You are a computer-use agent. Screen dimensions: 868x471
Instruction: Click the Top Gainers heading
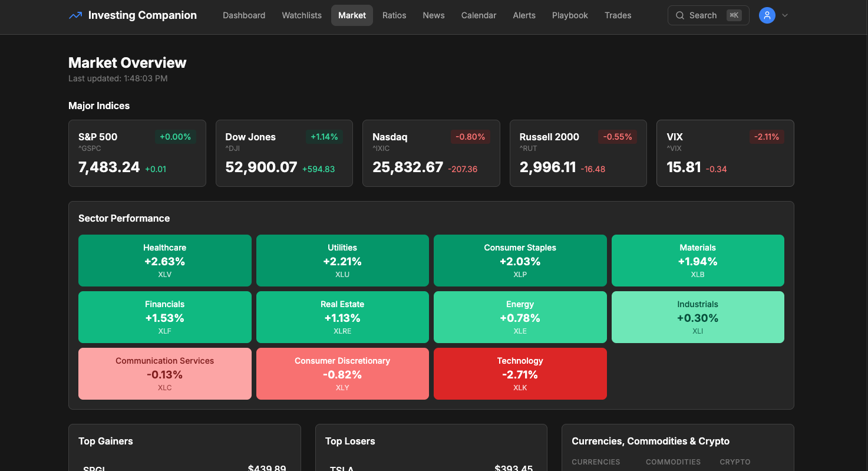[105, 441]
